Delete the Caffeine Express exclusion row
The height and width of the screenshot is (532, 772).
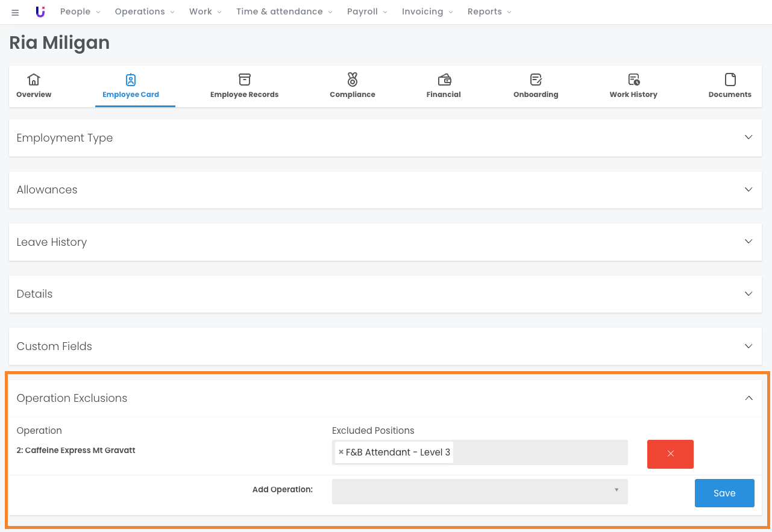[x=670, y=454]
